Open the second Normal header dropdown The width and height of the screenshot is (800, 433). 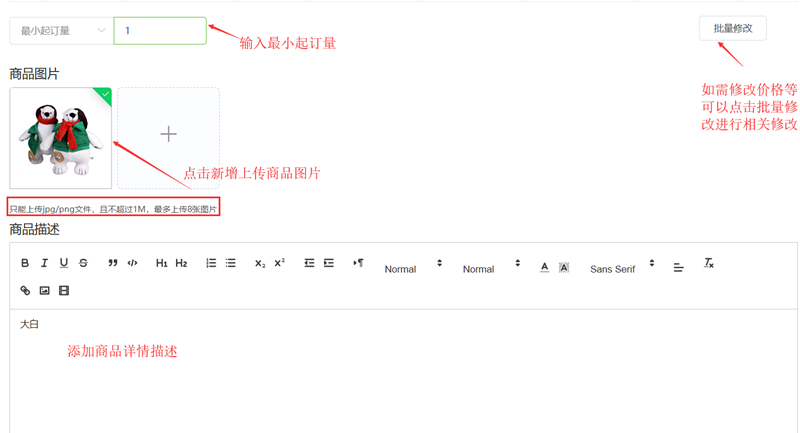pos(491,267)
